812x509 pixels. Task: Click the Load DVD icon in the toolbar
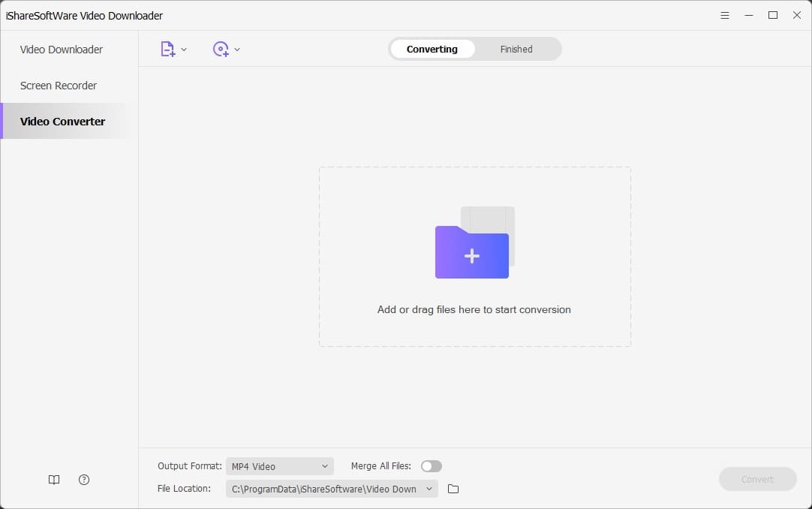(221, 48)
